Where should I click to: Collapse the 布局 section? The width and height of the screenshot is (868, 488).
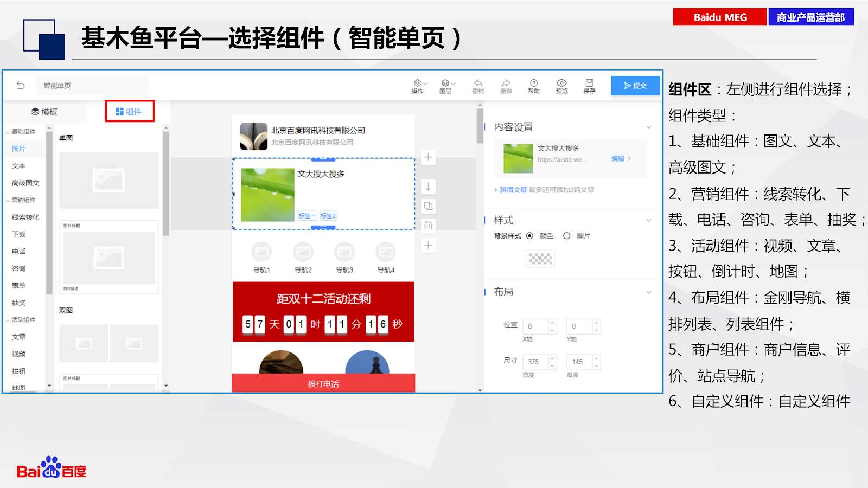(x=649, y=292)
